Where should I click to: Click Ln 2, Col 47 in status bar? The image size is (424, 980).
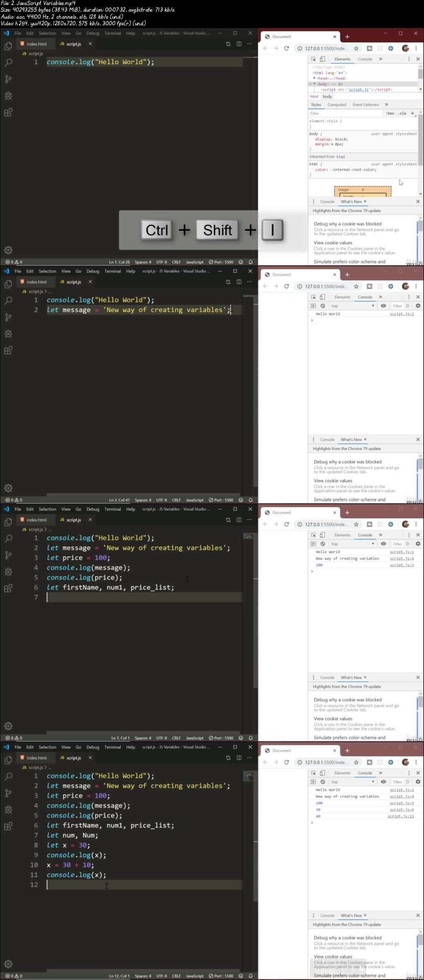119,500
